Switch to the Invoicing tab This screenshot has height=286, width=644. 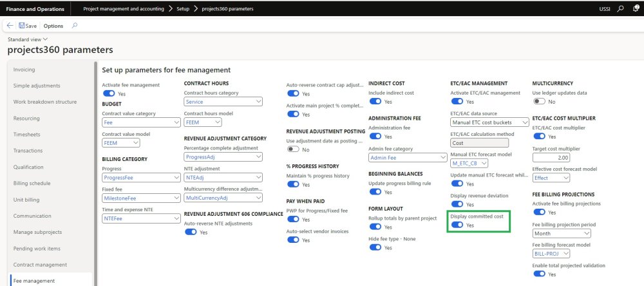(24, 70)
